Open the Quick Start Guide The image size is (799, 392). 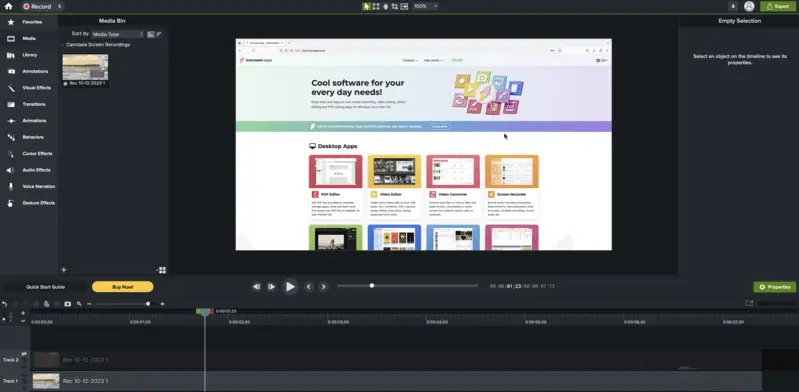[45, 287]
